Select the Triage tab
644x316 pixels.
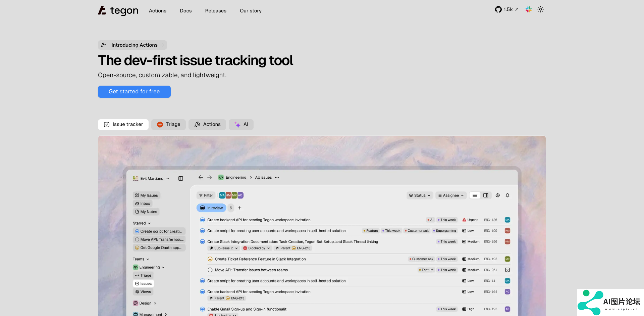pyautogui.click(x=168, y=125)
